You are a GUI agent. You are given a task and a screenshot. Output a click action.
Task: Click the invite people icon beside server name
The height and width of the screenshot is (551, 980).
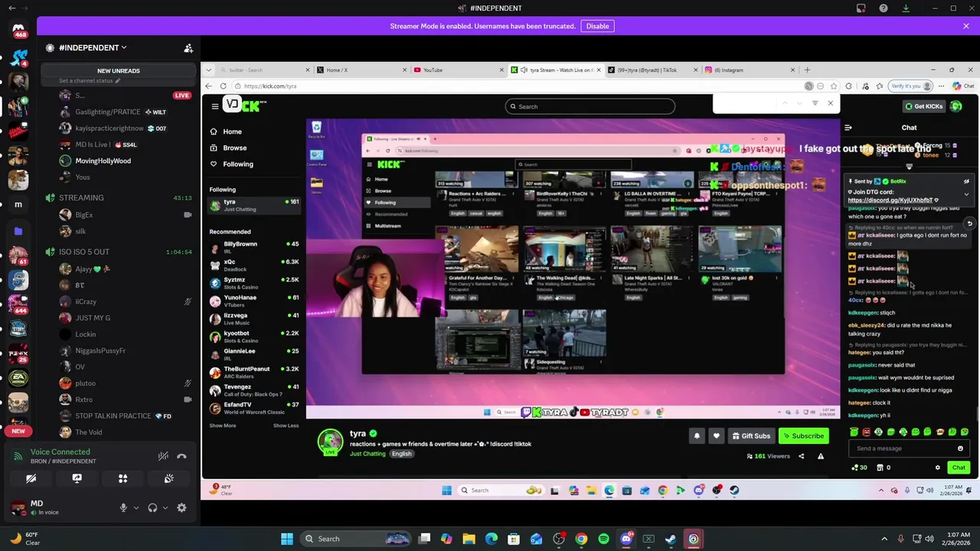pyautogui.click(x=188, y=48)
